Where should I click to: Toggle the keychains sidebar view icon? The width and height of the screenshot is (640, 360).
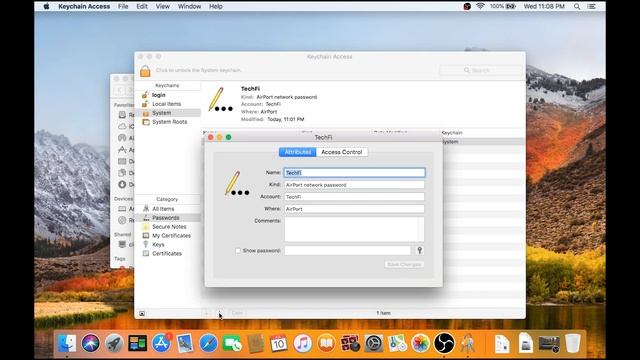click(142, 313)
